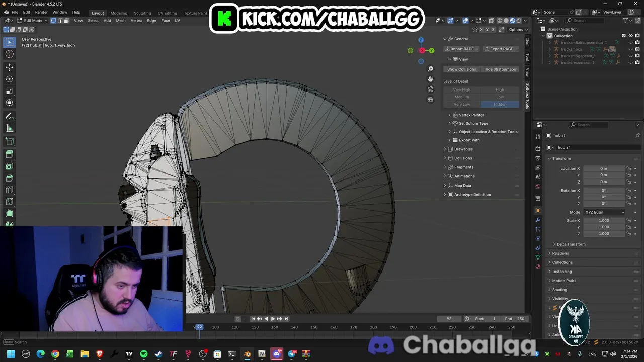Click the Export RAGE button
The height and width of the screenshot is (362, 644).
(x=501, y=49)
